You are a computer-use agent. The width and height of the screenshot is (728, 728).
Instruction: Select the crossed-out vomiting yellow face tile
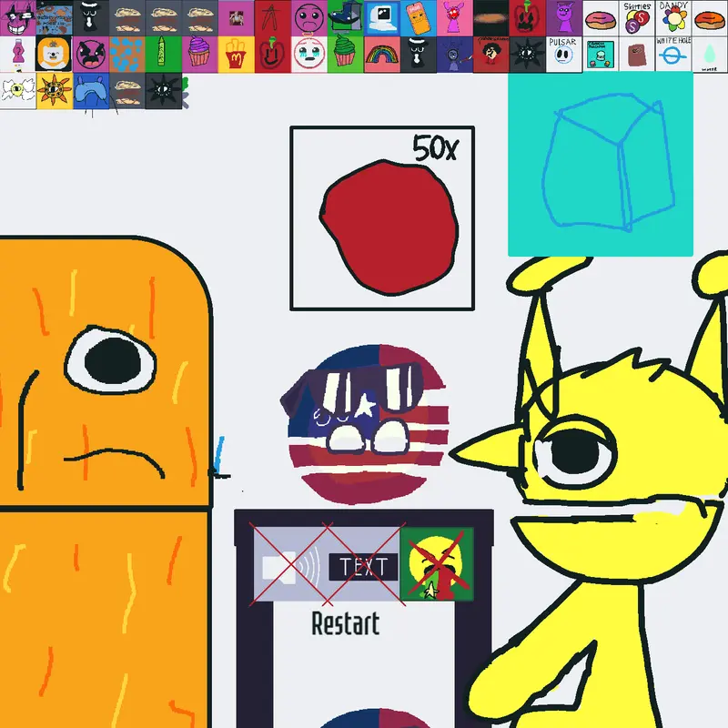437,564
